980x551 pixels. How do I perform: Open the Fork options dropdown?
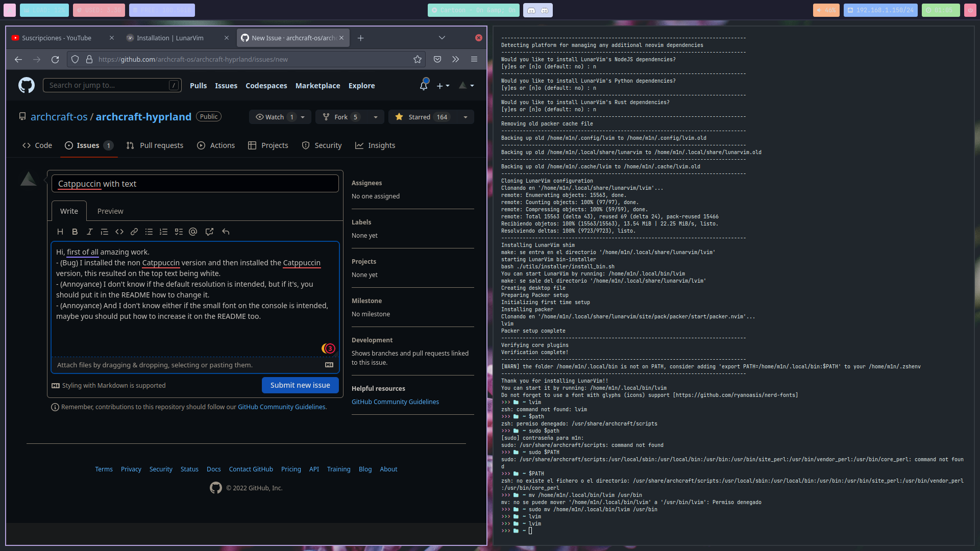pyautogui.click(x=376, y=117)
